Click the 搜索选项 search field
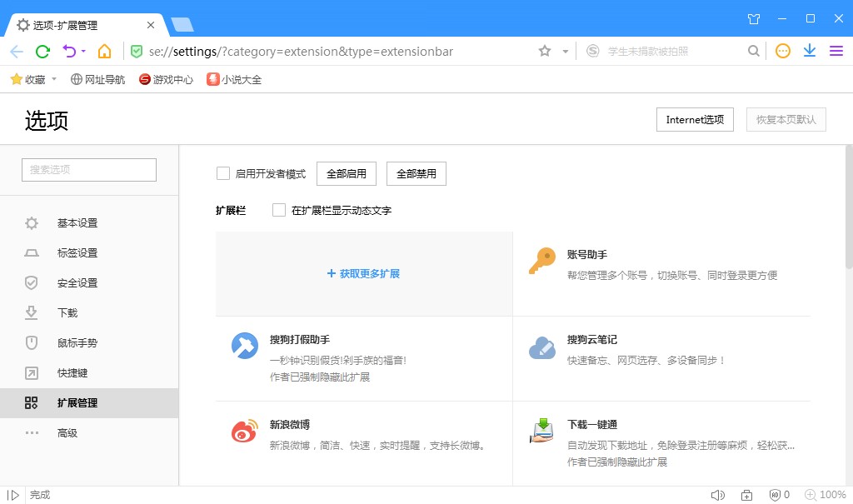 [x=89, y=170]
